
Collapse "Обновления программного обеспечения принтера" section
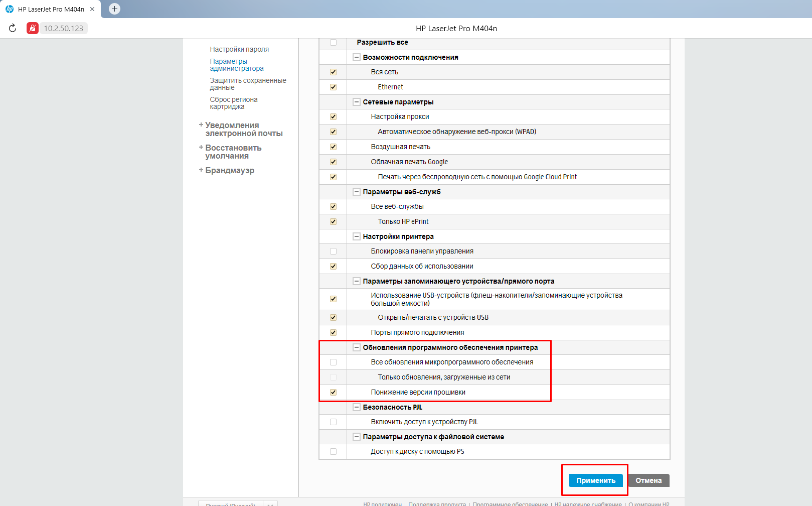(357, 347)
